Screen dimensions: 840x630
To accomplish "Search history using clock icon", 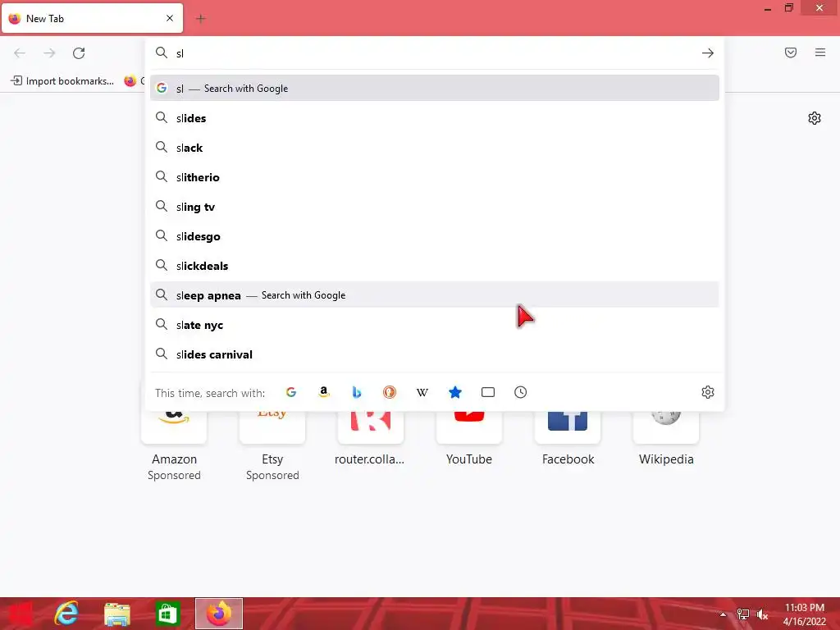I will click(521, 392).
